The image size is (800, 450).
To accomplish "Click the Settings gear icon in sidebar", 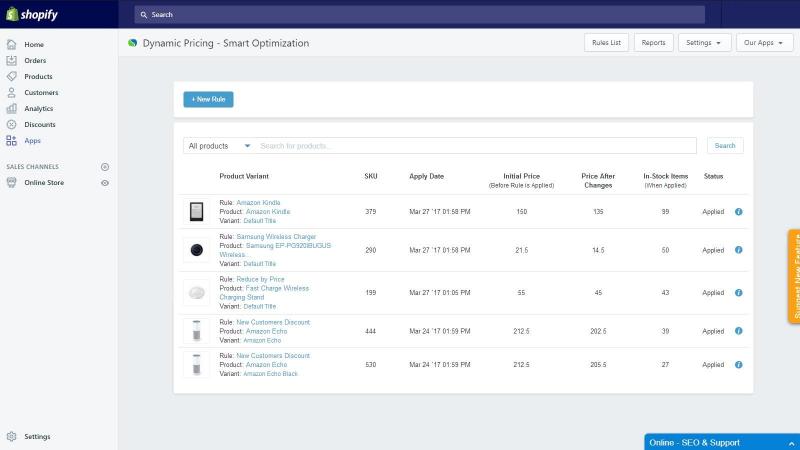I will tap(11, 436).
